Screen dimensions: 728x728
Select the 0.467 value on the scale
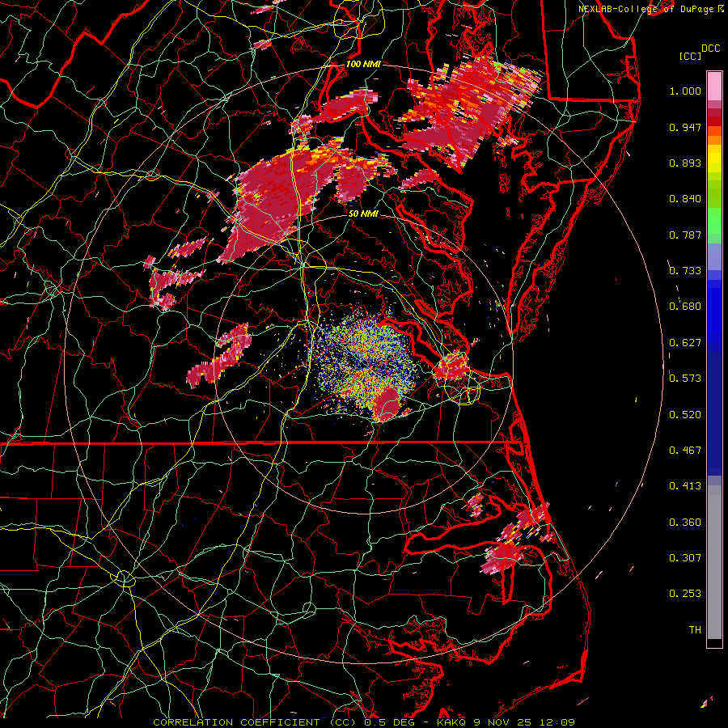(x=685, y=451)
